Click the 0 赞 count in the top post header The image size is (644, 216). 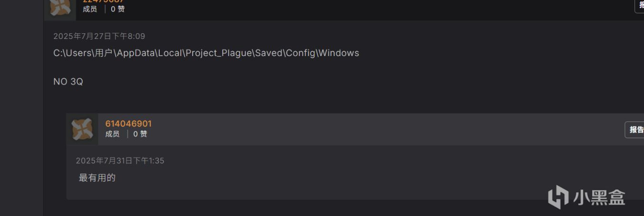tap(117, 9)
